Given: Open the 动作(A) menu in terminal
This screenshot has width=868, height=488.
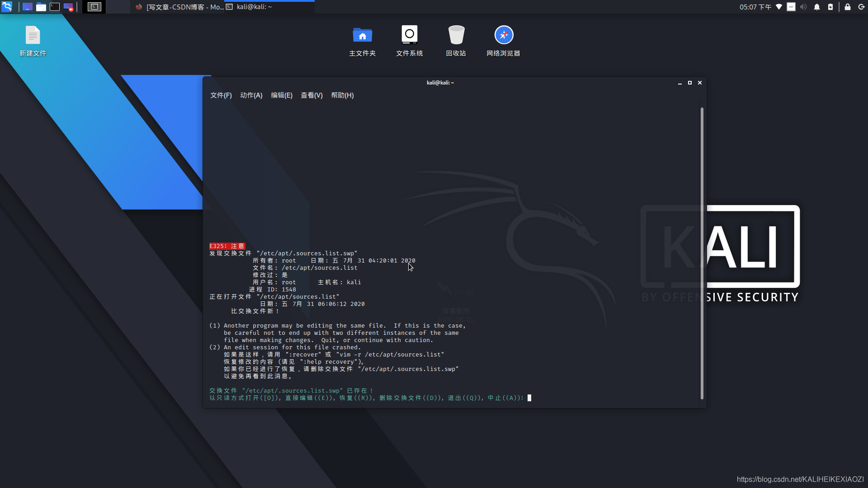Looking at the screenshot, I should click(251, 95).
